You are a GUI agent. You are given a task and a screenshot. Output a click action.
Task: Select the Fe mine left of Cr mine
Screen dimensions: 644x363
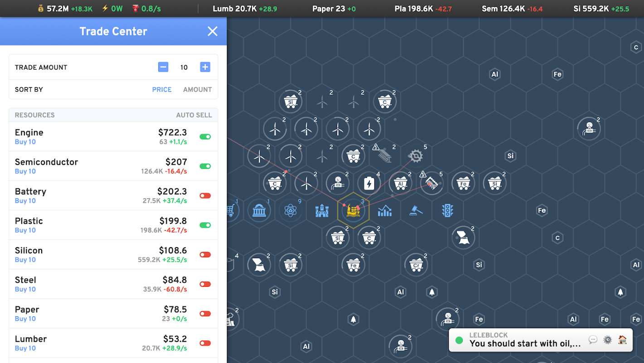pyautogui.click(x=353, y=265)
